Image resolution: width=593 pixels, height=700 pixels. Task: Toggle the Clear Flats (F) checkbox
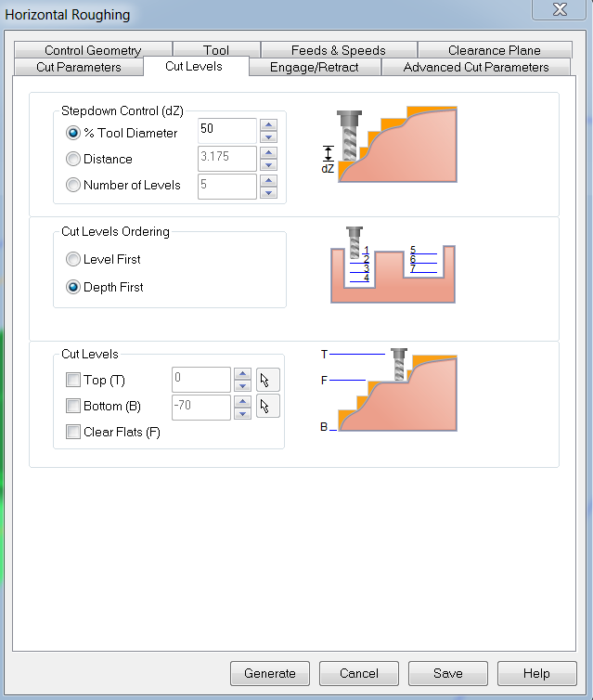pyautogui.click(x=72, y=432)
